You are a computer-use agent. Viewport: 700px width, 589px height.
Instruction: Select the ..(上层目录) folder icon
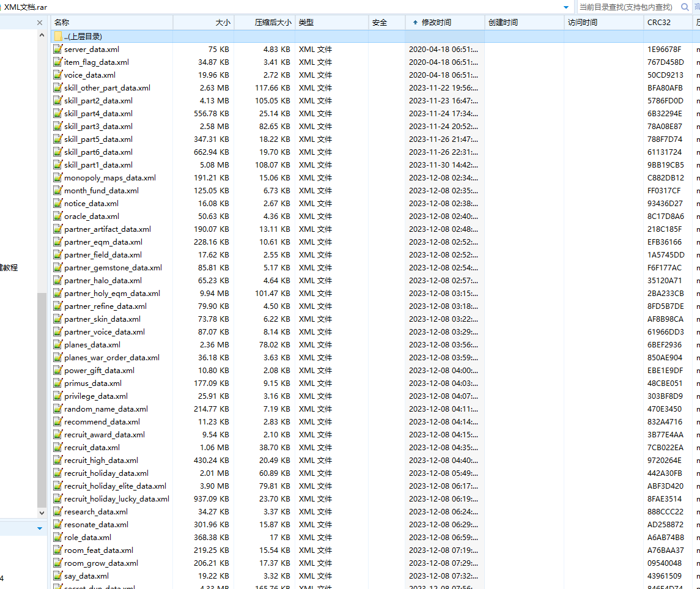coord(58,37)
